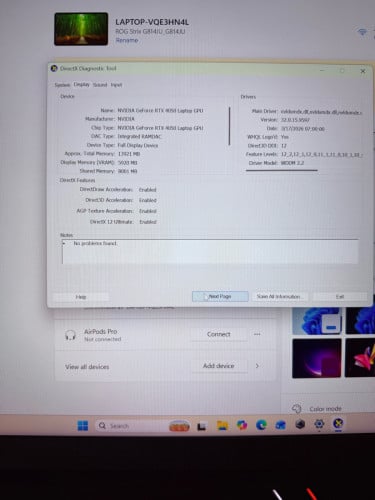Open the AirPods Pro more options menu
The width and height of the screenshot is (375, 500).
coord(257,334)
